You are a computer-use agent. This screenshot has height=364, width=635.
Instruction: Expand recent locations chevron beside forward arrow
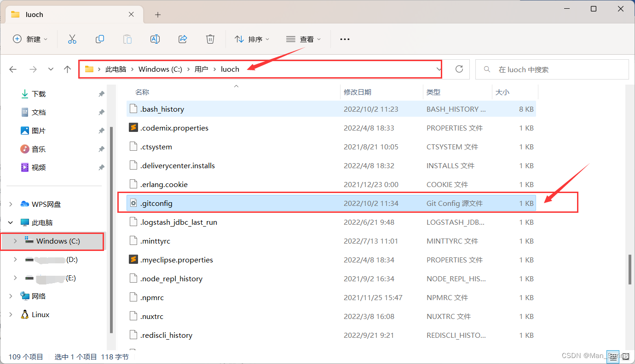tap(51, 69)
